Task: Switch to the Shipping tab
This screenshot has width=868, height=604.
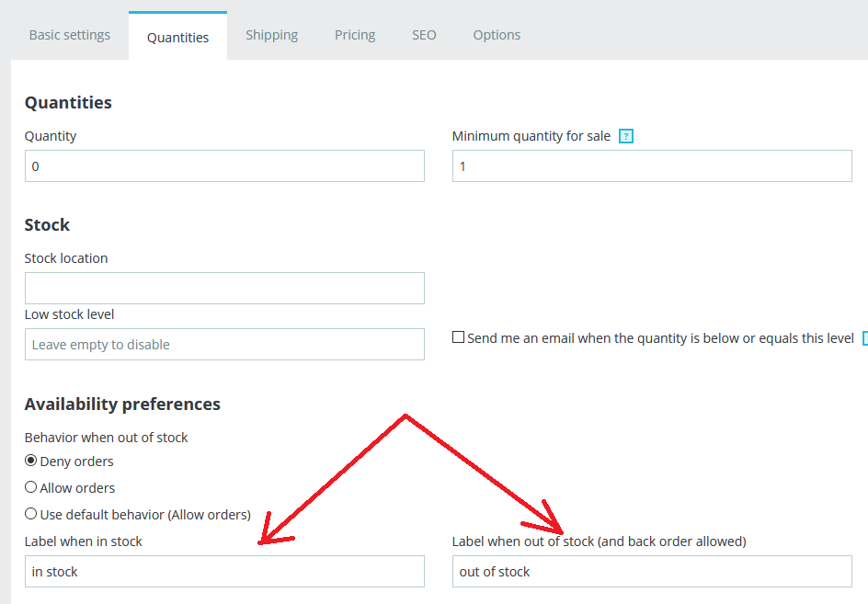Action: (x=271, y=35)
